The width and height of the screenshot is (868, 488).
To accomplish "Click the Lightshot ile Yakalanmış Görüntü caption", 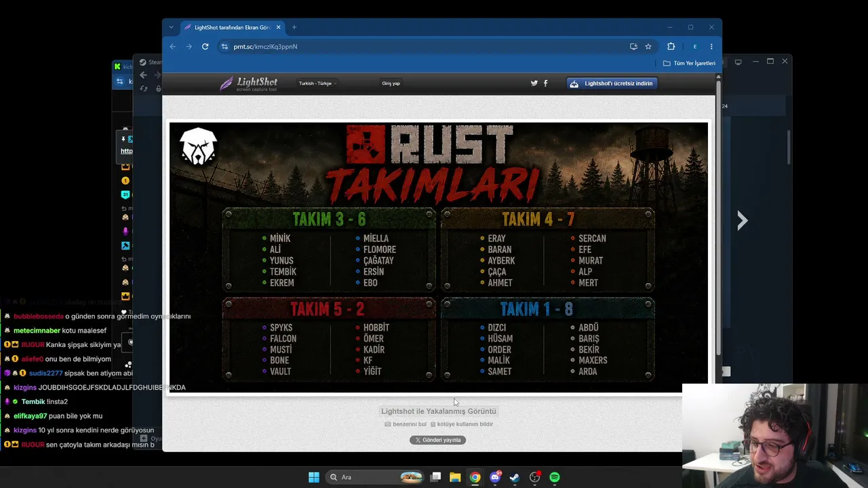I will pos(439,411).
